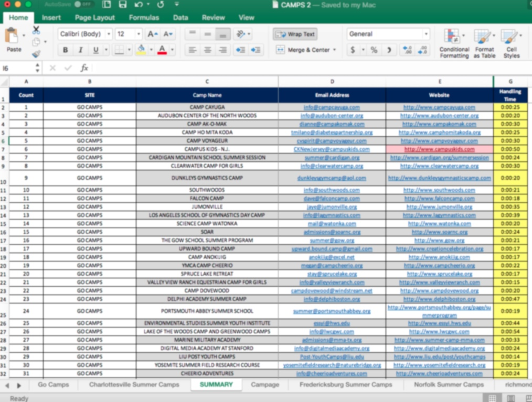Redo last action
This screenshot has height=402, width=532.
(161, 4)
